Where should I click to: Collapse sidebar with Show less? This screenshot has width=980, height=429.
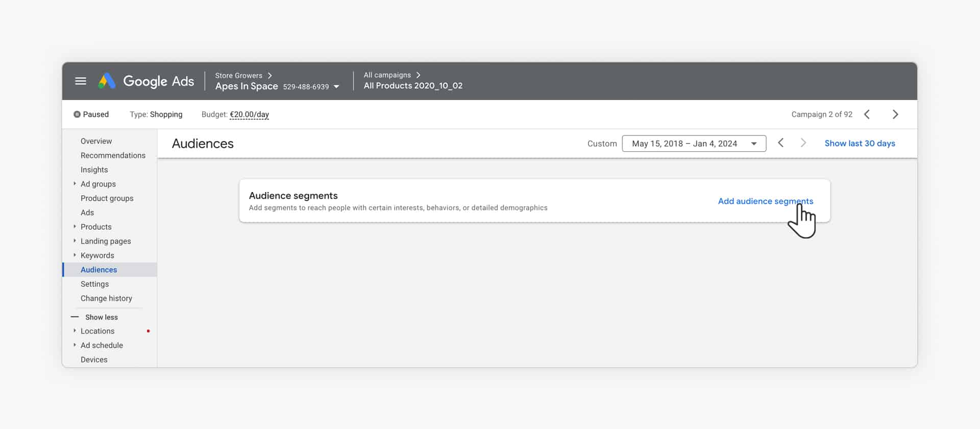coord(94,317)
